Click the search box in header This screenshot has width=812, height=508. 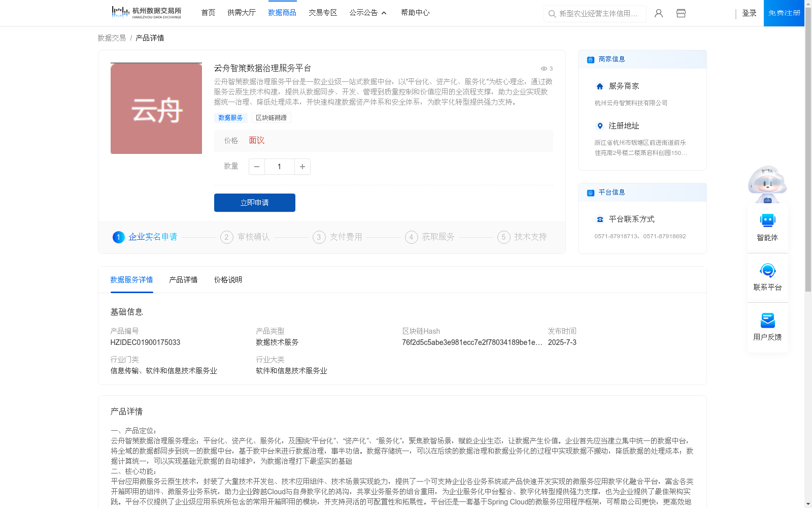point(595,14)
